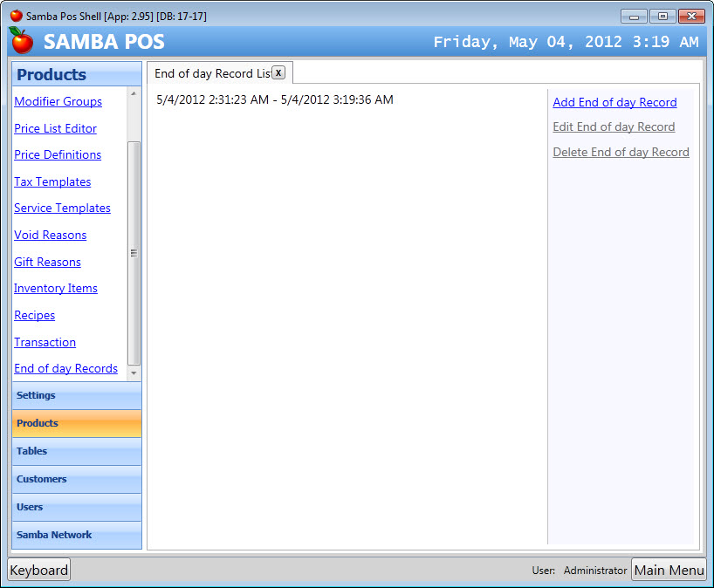The image size is (714, 588).
Task: Click the Keyboard button
Action: pos(39,570)
